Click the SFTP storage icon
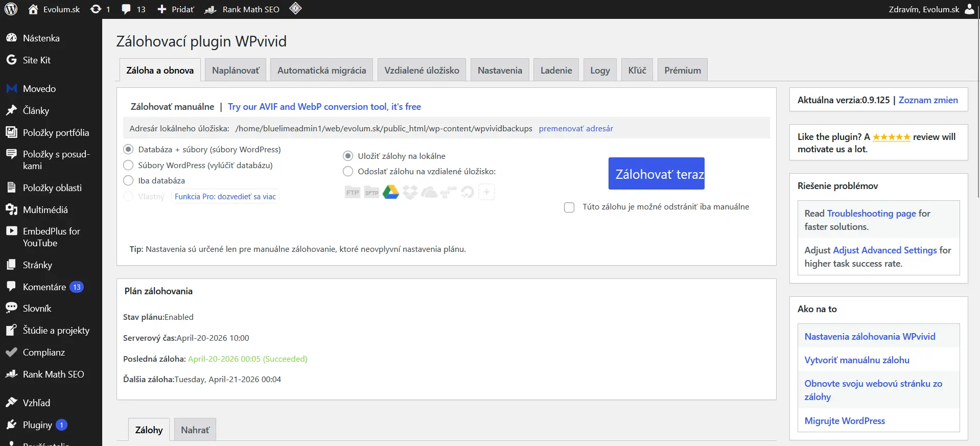This screenshot has height=446, width=980. (371, 192)
